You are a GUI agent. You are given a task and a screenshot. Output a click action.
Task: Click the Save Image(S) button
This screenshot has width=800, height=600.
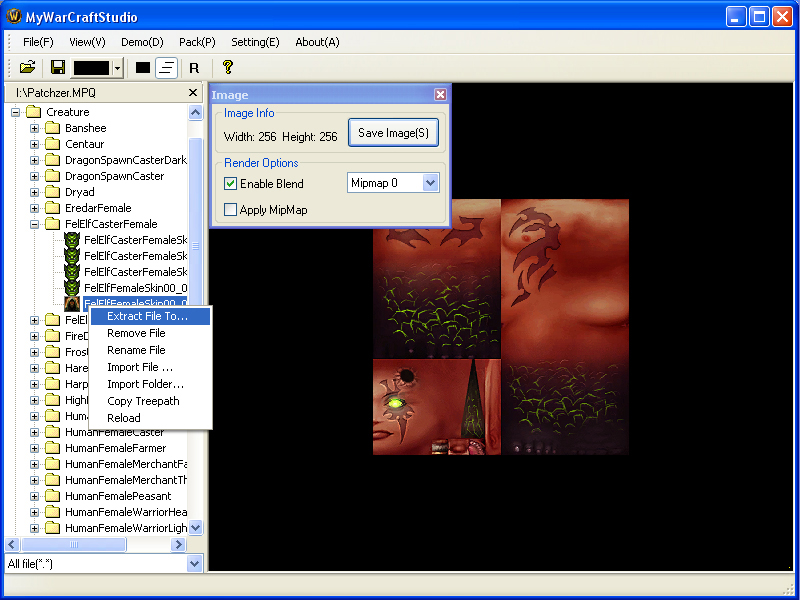(393, 133)
